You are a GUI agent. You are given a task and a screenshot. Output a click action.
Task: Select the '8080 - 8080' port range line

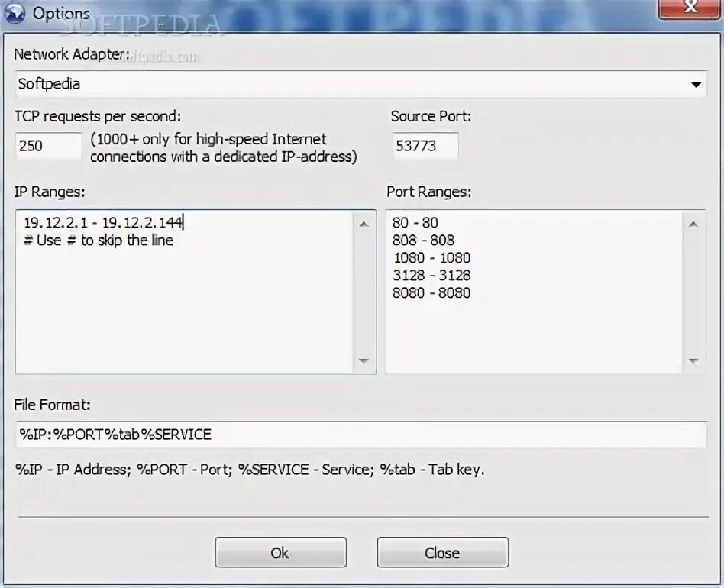tap(431, 293)
